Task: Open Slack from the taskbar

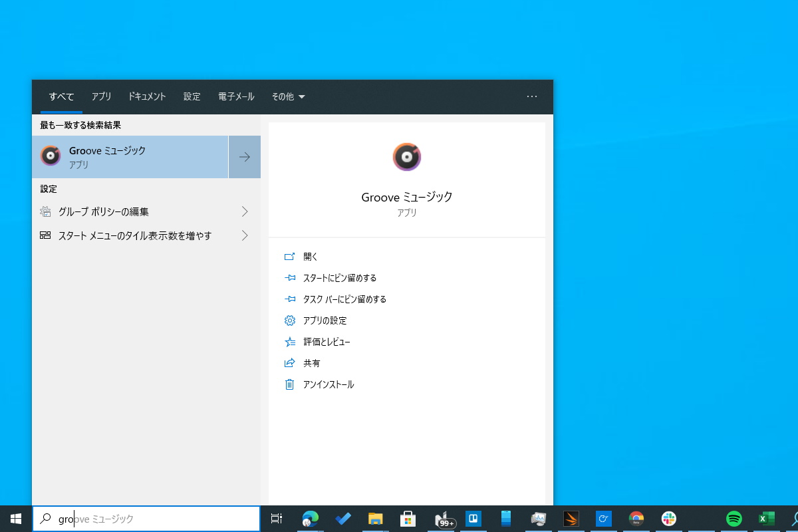Action: click(x=667, y=518)
